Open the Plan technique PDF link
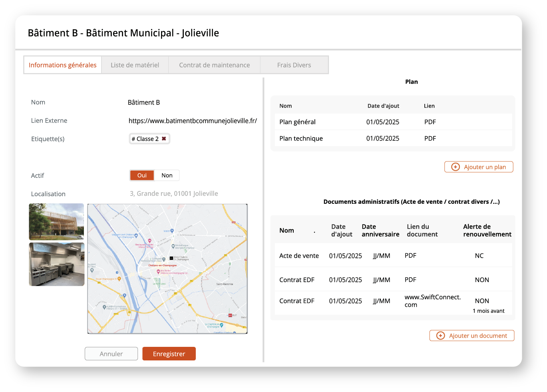 point(430,138)
